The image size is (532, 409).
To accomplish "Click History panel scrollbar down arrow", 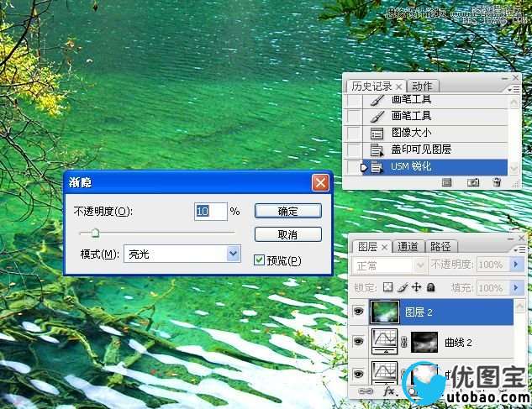I will pos(514,168).
